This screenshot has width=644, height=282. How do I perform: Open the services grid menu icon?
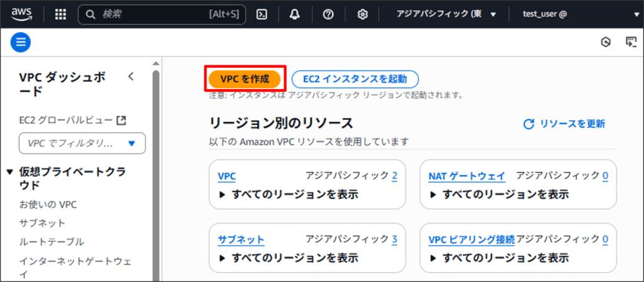[x=60, y=14]
